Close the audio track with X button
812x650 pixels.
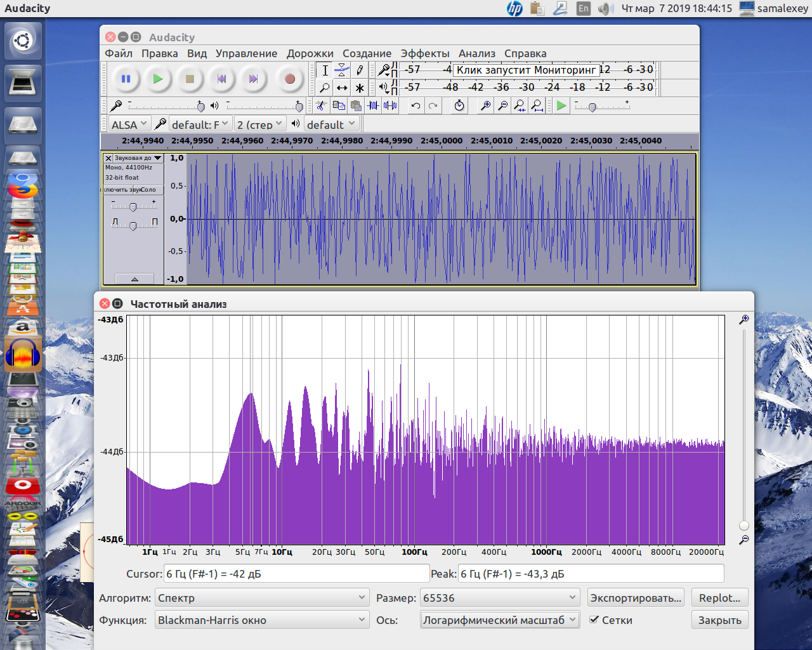(108, 158)
